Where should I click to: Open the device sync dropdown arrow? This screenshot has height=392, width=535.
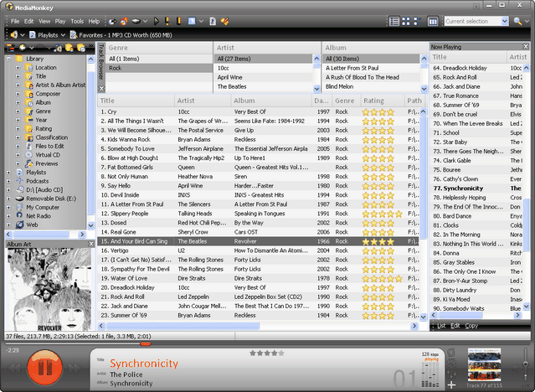click(x=145, y=22)
